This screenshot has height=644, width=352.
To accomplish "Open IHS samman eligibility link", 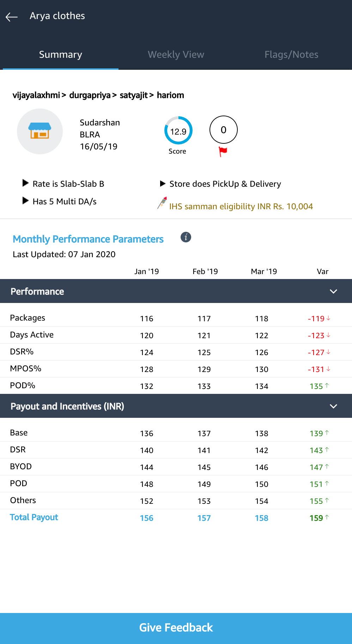I will (x=241, y=206).
